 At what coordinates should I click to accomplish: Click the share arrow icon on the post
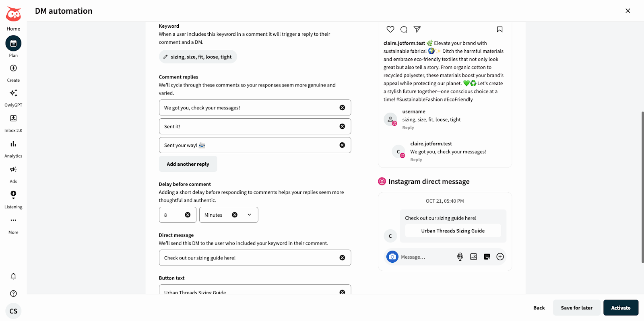point(417,29)
